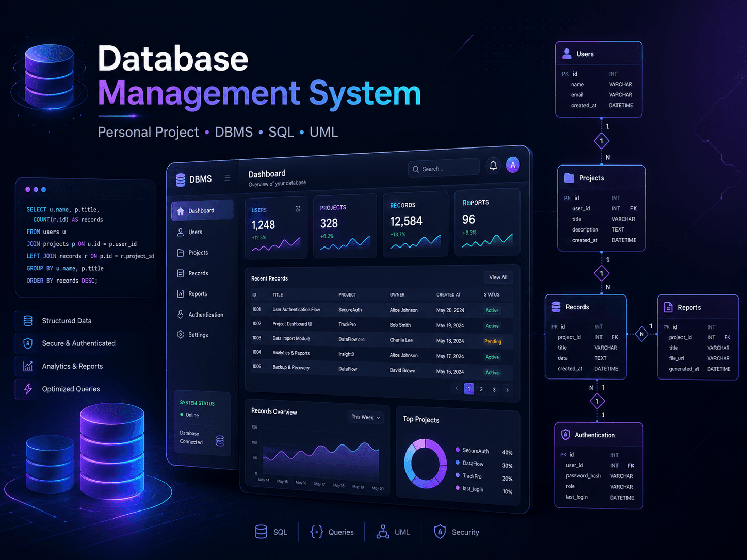Select the Dashboard menu item
This screenshot has width=747, height=560.
coord(202,210)
